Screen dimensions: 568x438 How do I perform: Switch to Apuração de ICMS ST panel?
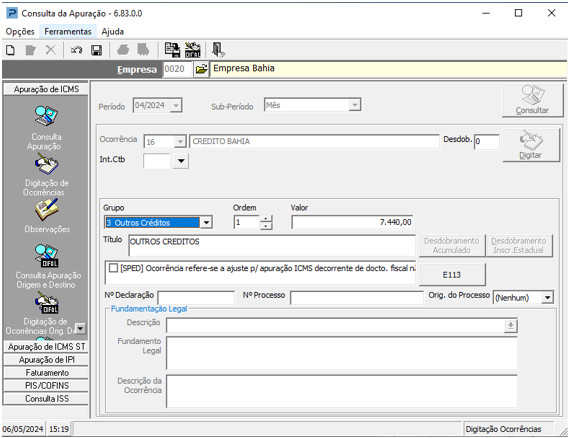coord(46,347)
